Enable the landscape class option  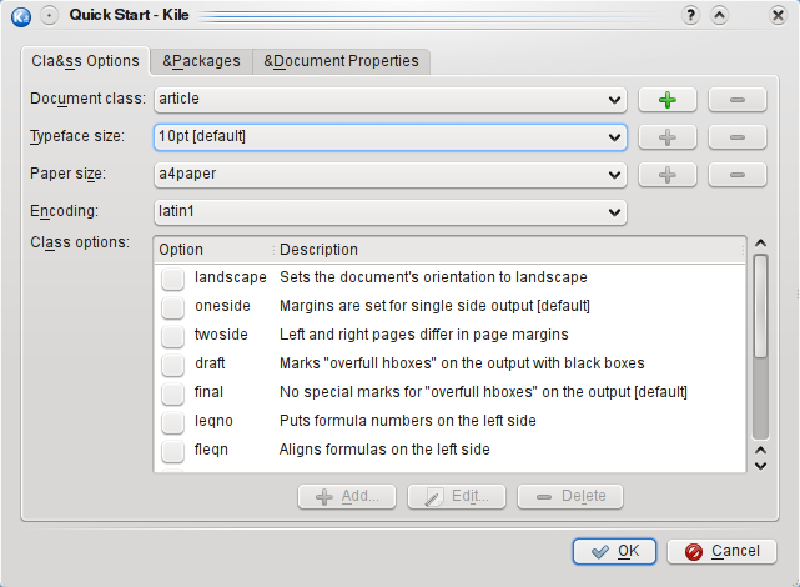click(x=172, y=279)
